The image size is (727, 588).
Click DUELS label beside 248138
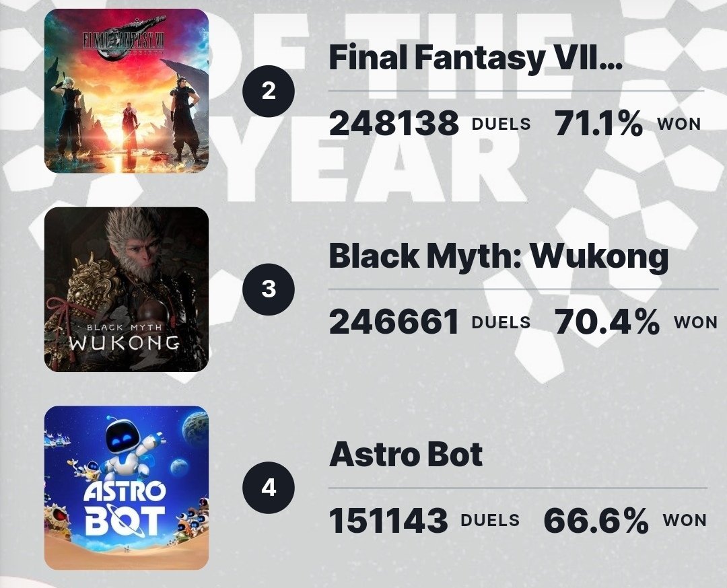tap(501, 124)
